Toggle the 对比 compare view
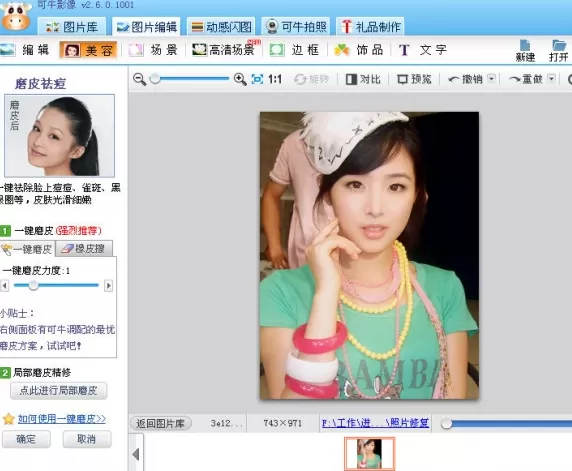Screen dimensions: 572x471 363,79
